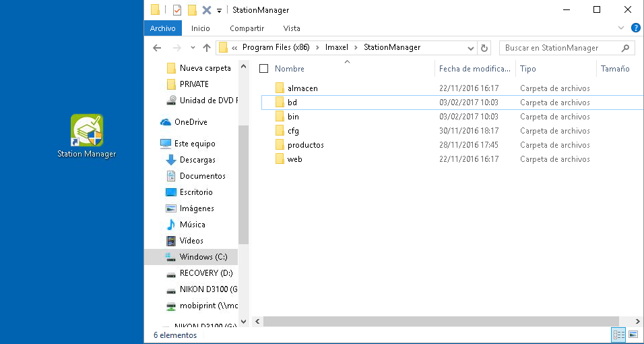The width and height of the screenshot is (644, 344).
Task: Select the web folder
Action: [x=295, y=159]
